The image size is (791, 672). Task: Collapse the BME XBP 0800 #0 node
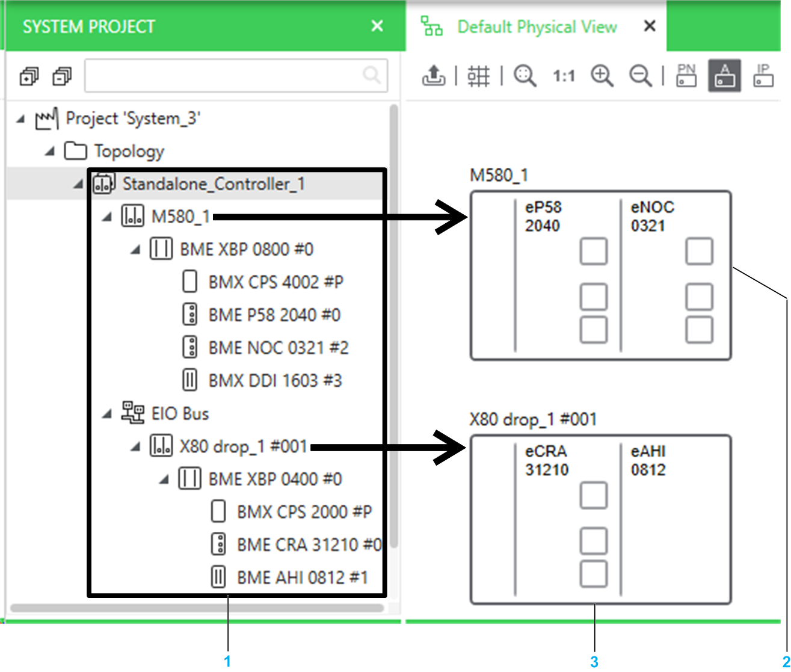(135, 250)
